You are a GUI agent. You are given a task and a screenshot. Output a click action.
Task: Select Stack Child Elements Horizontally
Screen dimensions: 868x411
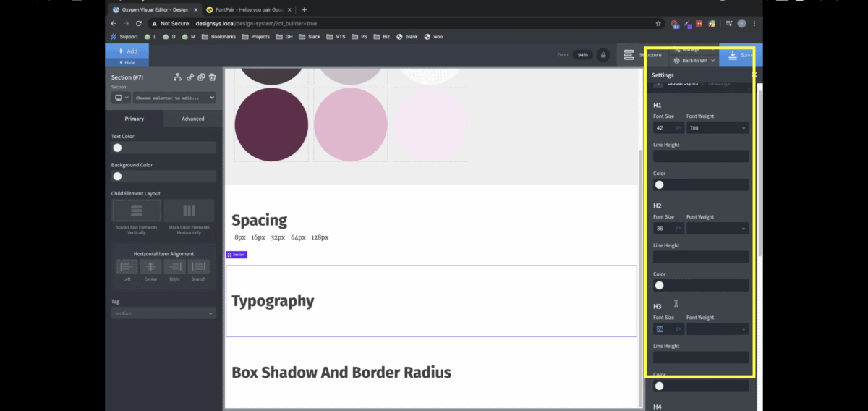(189, 211)
